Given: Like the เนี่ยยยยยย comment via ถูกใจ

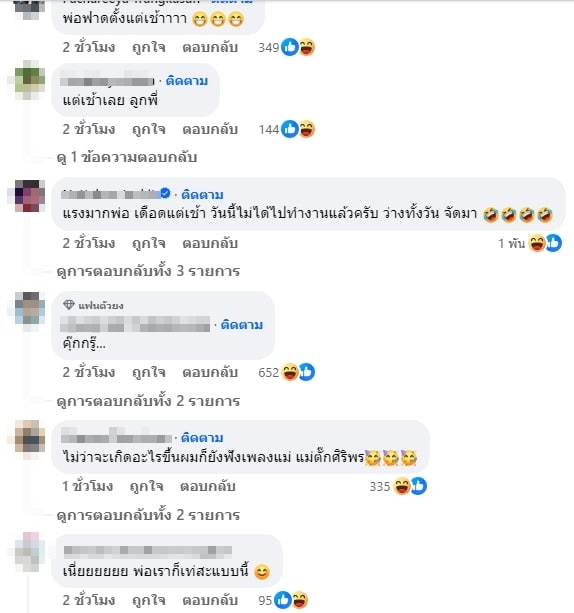Looking at the screenshot, I should pos(149,600).
